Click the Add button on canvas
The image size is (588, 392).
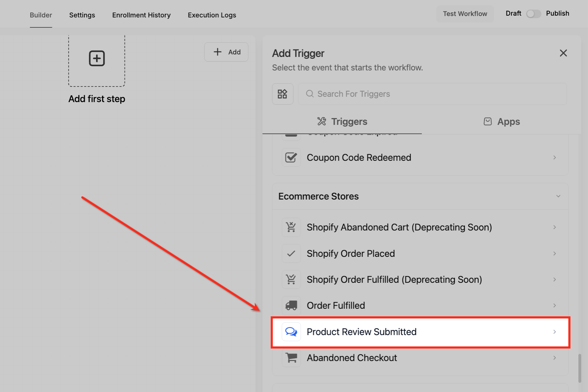[x=226, y=52]
